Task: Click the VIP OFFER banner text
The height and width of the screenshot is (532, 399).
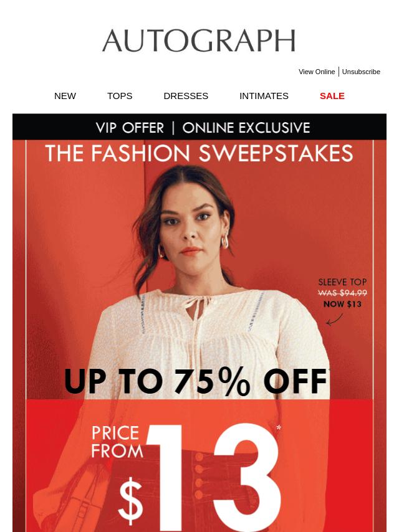Action: tap(130, 128)
